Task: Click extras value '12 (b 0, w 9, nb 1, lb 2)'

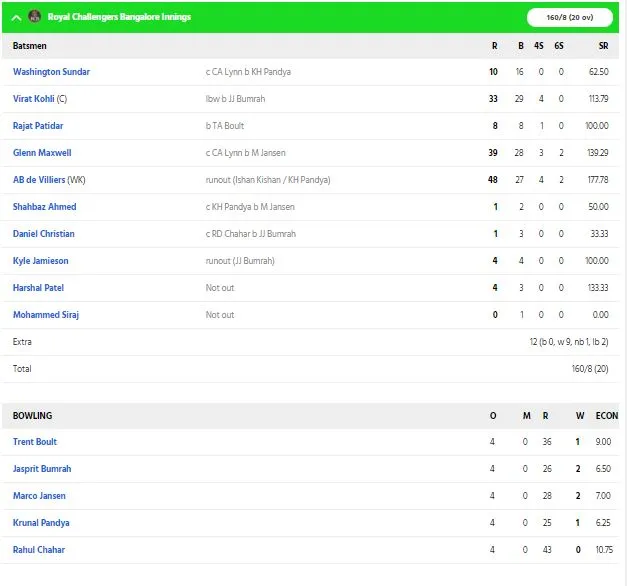Action: click(569, 342)
